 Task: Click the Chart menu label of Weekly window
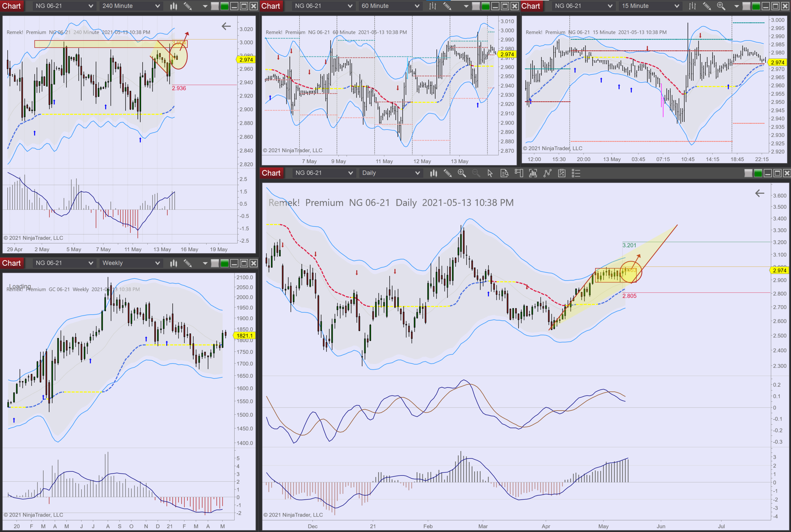click(x=11, y=263)
